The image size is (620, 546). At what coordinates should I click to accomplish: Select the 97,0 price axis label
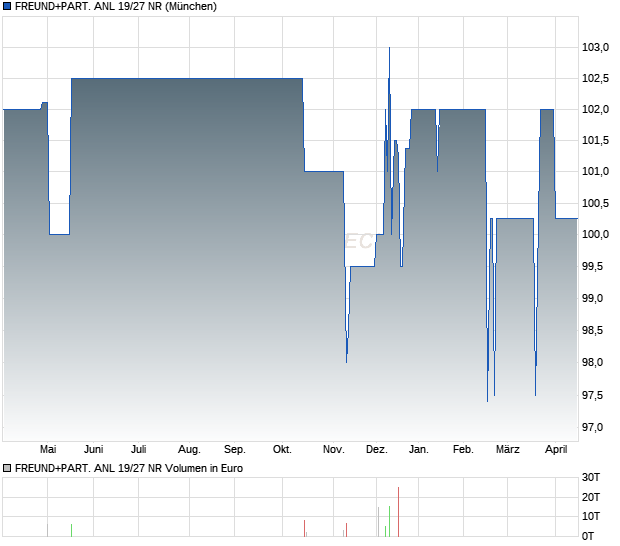(592, 427)
